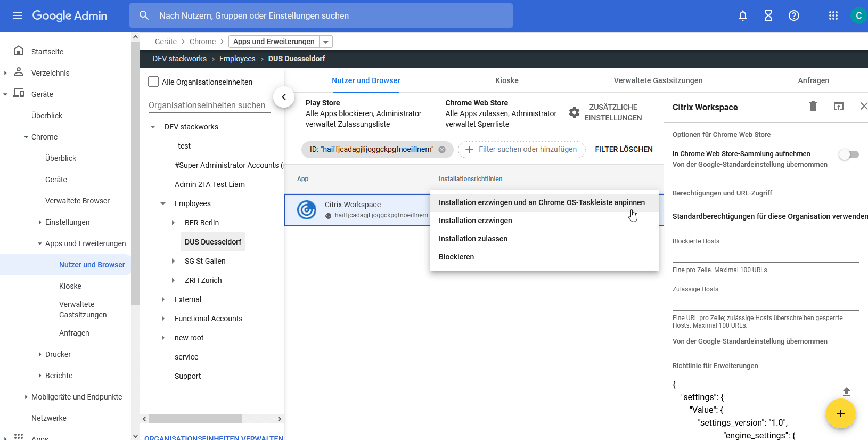Click the Verzeichnis person icon

[19, 72]
